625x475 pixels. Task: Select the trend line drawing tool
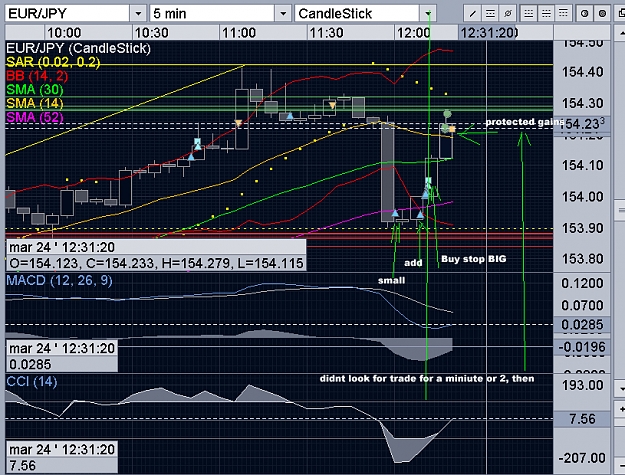click(472, 14)
